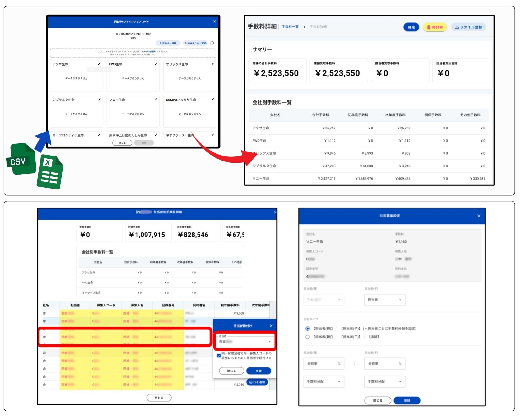The image size is (521, 420).
Task: Click 登録 in 担当者紐付け popup
Action: point(258,371)
